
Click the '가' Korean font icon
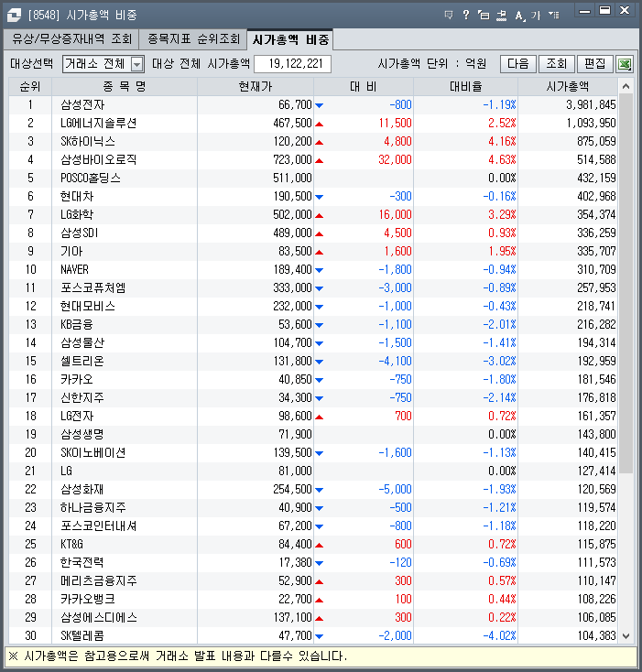click(536, 16)
